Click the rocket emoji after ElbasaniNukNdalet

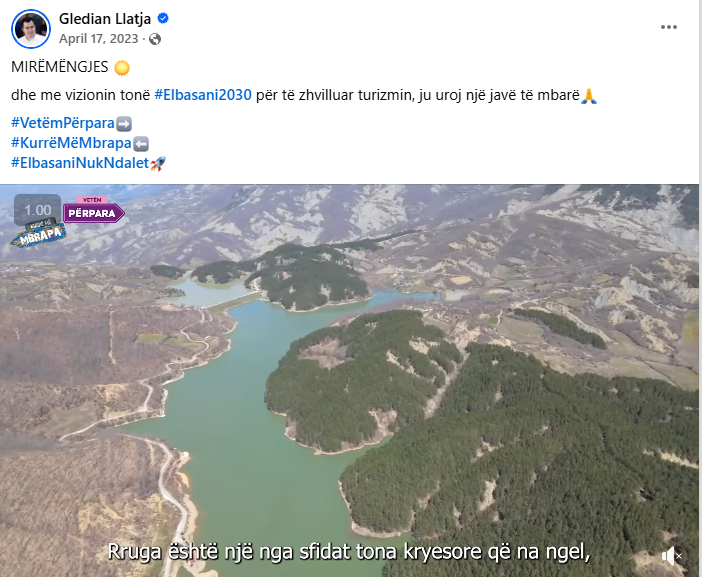[158, 164]
